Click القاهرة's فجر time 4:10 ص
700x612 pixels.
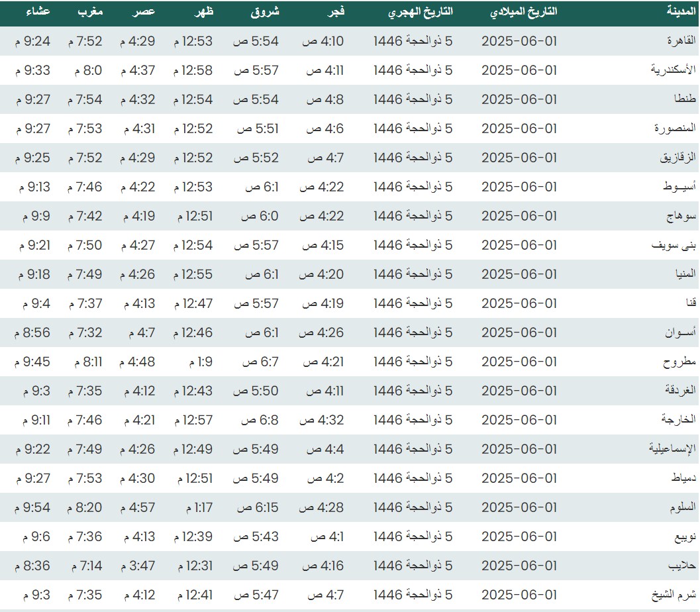pyautogui.click(x=323, y=41)
